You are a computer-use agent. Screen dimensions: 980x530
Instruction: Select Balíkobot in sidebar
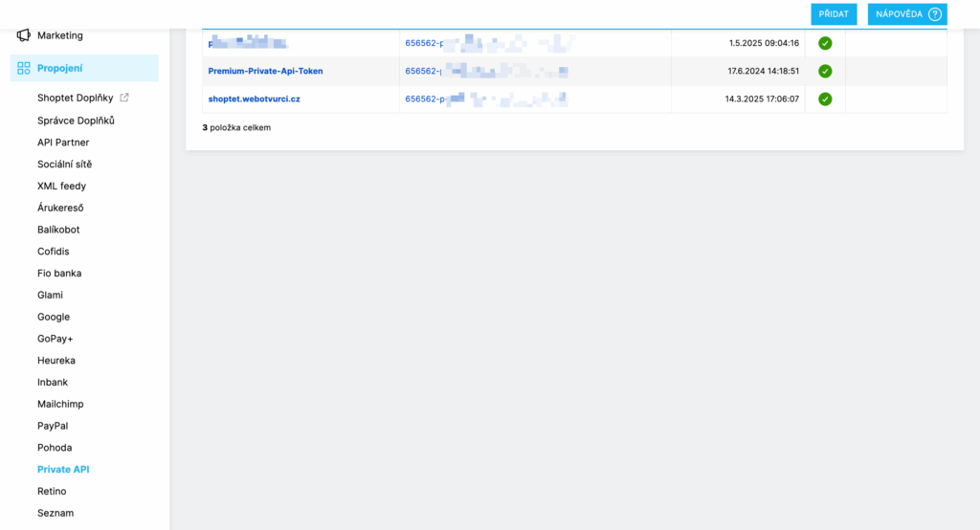58,230
